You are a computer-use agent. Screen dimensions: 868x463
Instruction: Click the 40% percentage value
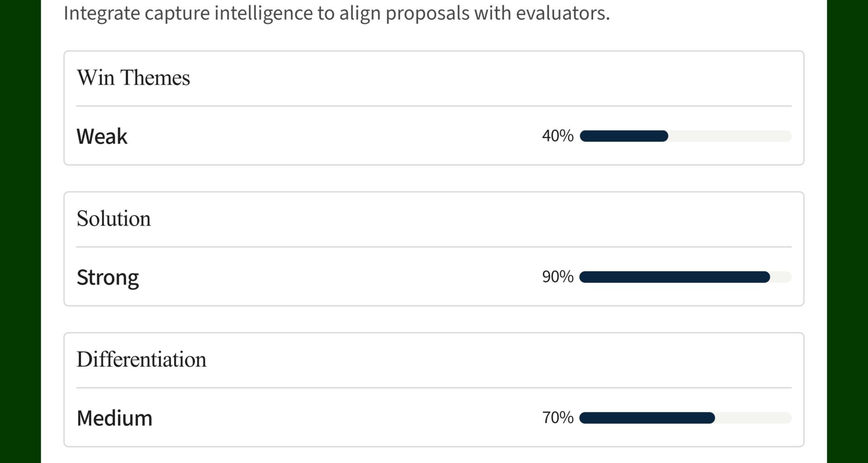coord(557,136)
